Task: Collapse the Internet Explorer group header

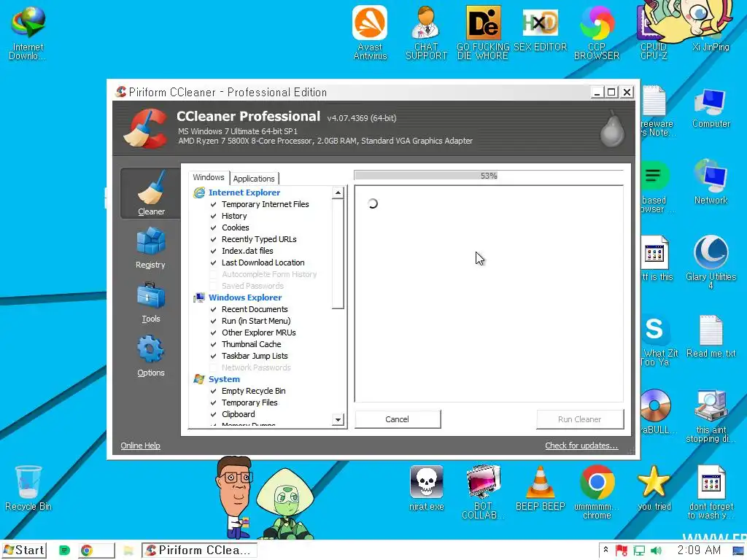Action: tap(244, 192)
